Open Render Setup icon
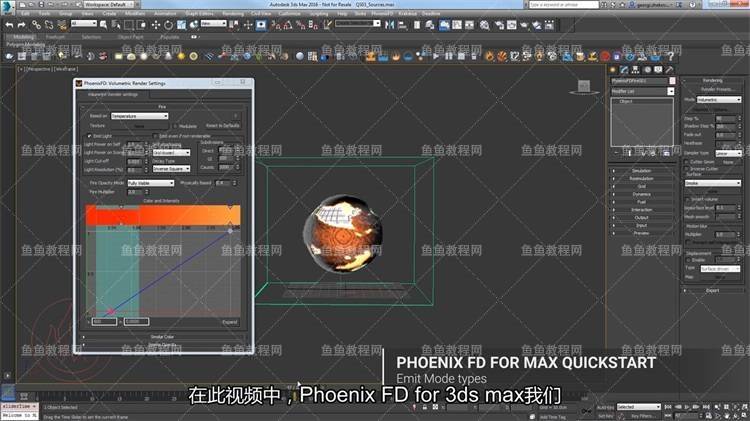The height and width of the screenshot is (421, 750). coord(499,25)
